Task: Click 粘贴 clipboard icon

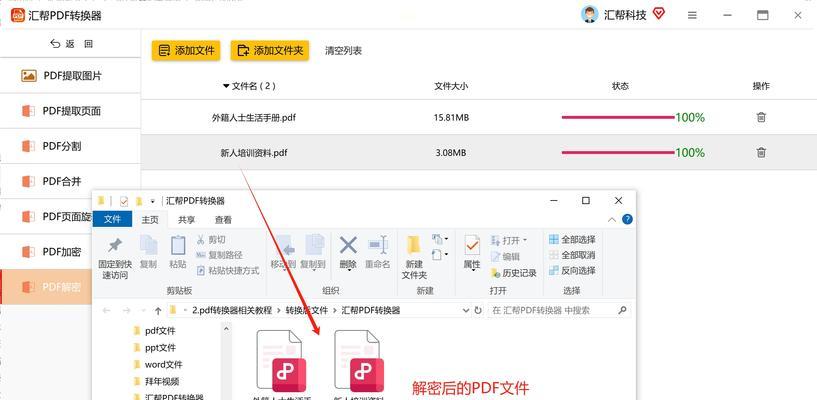Action: click(178, 245)
